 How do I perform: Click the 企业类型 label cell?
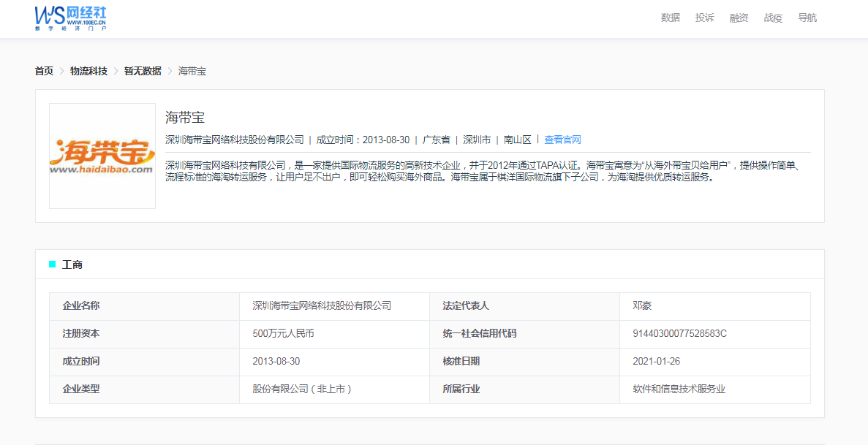click(145, 389)
